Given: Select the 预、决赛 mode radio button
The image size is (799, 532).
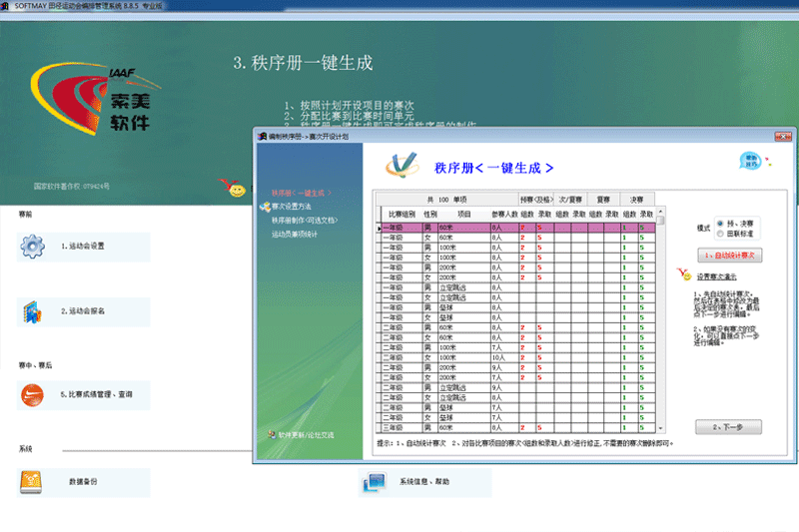Looking at the screenshot, I should pyautogui.click(x=720, y=224).
